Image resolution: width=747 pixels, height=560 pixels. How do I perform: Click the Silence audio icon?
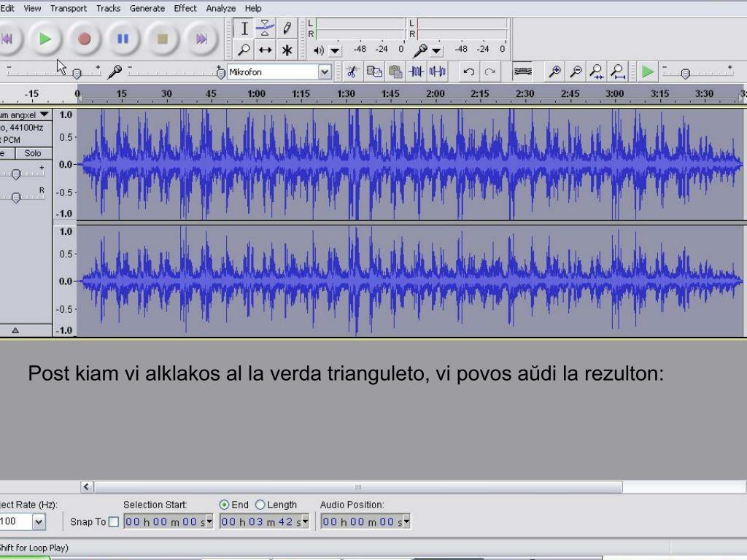pyautogui.click(x=438, y=72)
